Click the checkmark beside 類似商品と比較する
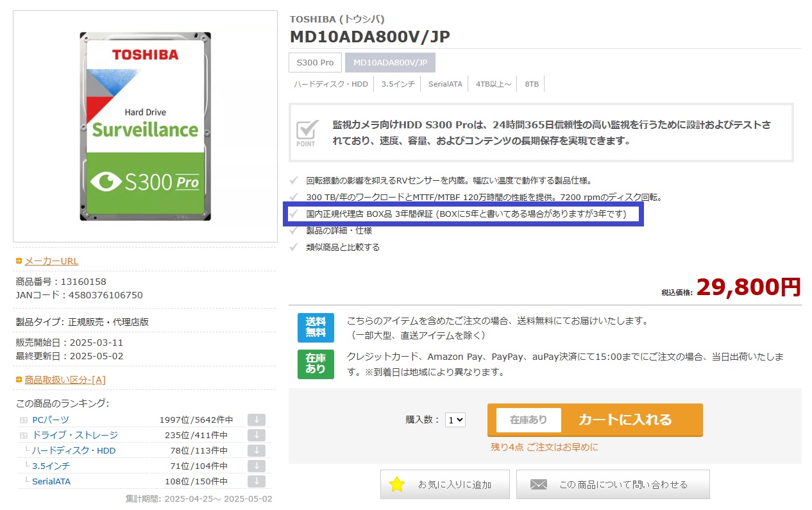The width and height of the screenshot is (812, 510). tap(294, 247)
